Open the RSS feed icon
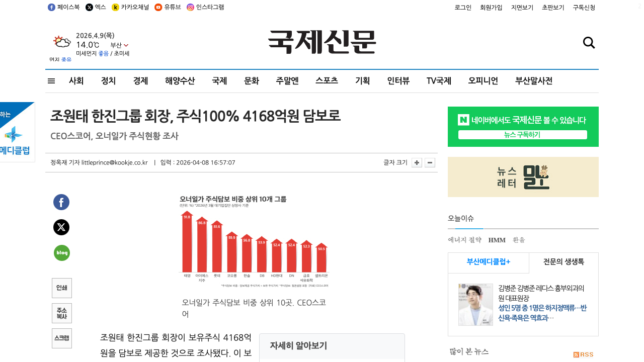The height and width of the screenshot is (362, 644). tap(584, 354)
